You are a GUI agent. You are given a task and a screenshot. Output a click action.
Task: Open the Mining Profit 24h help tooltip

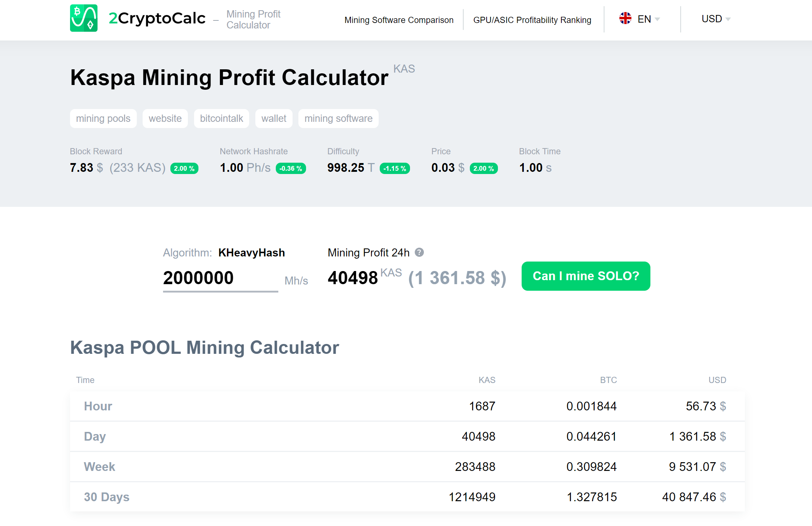pos(419,252)
